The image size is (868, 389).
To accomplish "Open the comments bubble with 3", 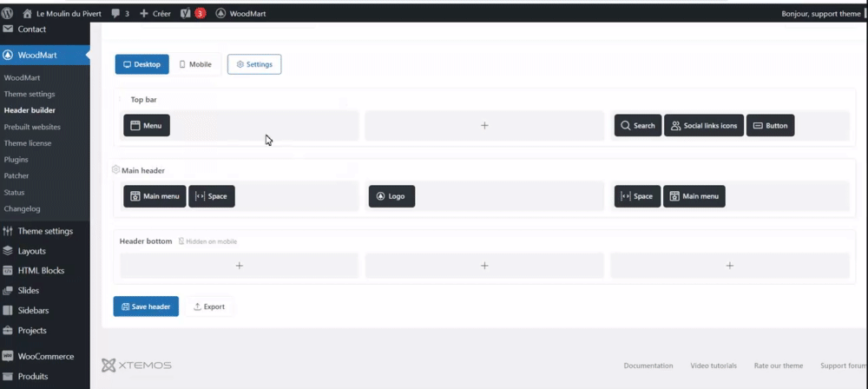I will pyautogui.click(x=120, y=13).
